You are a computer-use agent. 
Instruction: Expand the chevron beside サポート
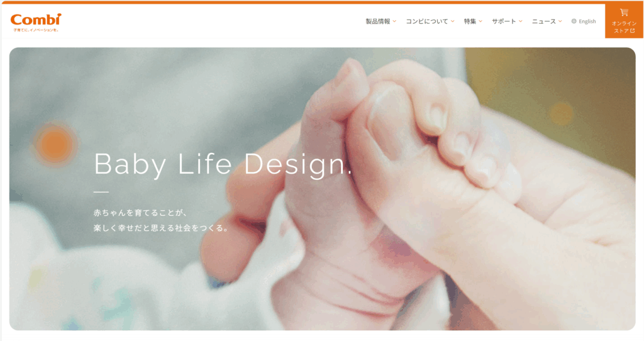[520, 21]
